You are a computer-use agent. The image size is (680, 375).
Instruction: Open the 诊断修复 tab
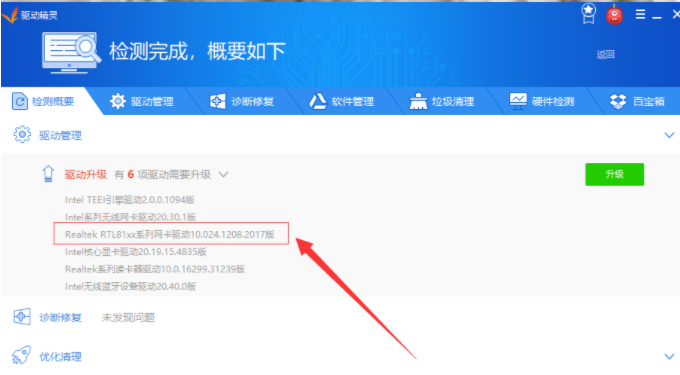pos(242,101)
